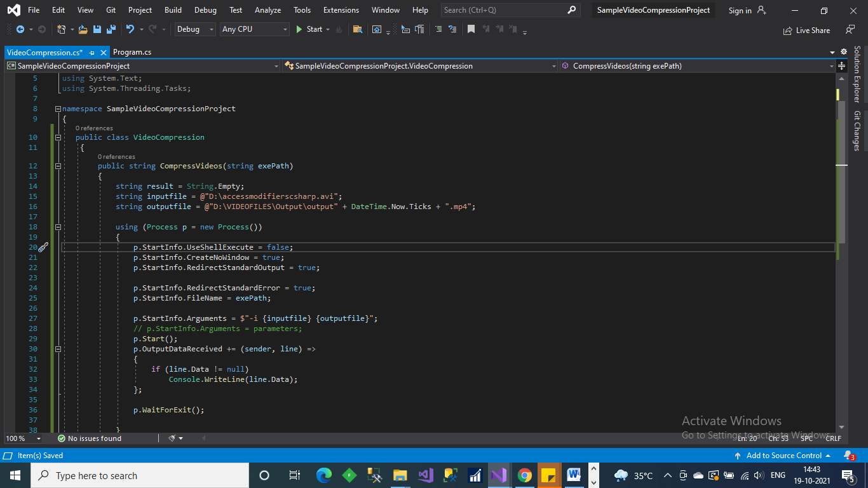Screen dimensions: 868x488
Task: Click the code cleanup broom icon
Action: click(172, 438)
